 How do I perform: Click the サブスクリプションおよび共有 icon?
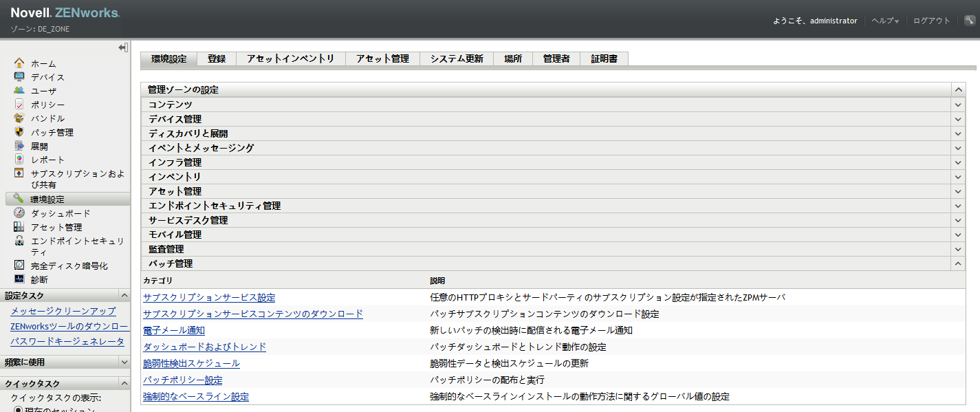pos(19,173)
